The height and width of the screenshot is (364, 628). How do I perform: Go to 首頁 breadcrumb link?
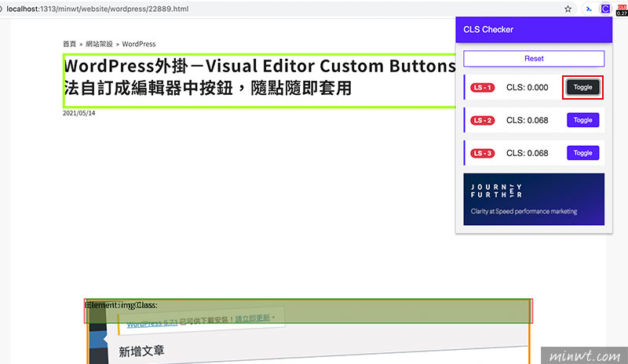coord(69,44)
